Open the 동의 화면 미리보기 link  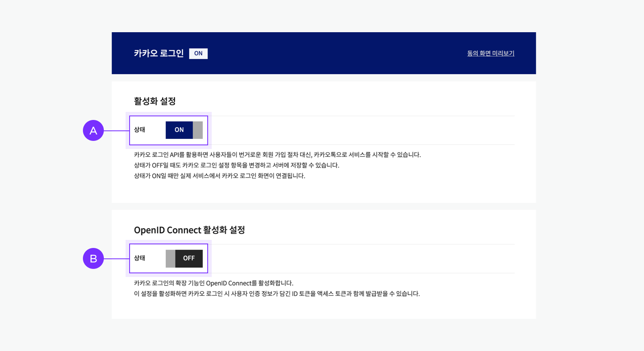(491, 53)
